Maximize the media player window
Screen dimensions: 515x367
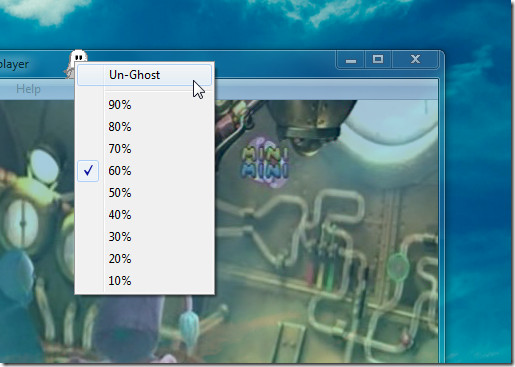click(378, 60)
